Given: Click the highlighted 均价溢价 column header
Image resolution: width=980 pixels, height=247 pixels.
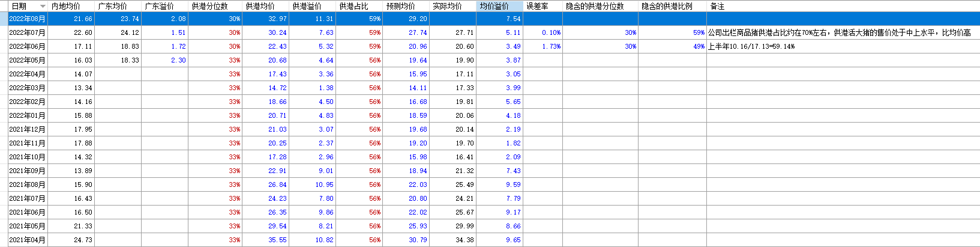Looking at the screenshot, I should tap(500, 6).
